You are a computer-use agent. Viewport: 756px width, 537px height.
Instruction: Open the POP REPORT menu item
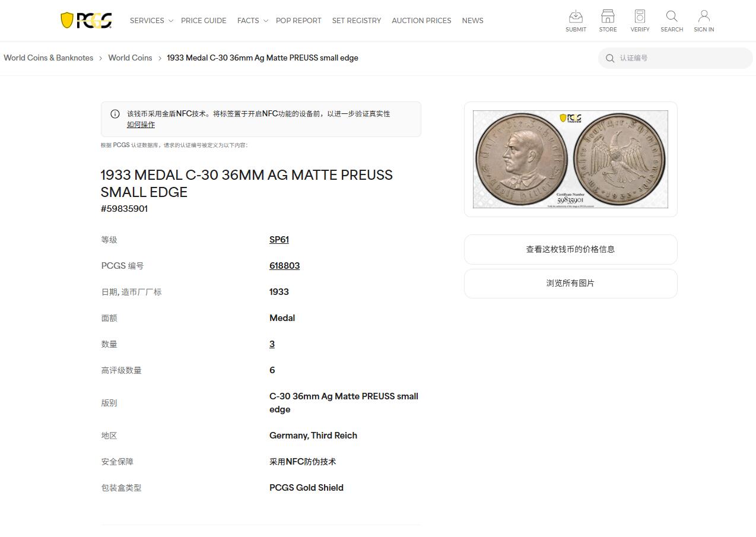pyautogui.click(x=298, y=20)
